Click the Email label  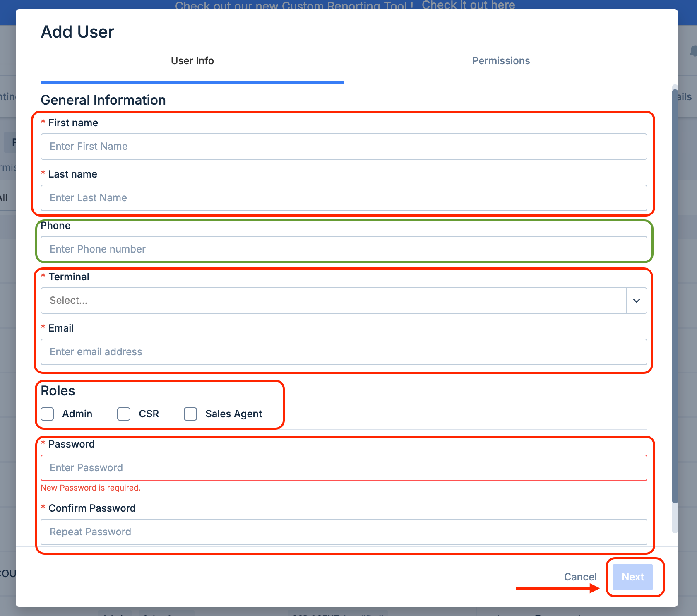pos(61,328)
